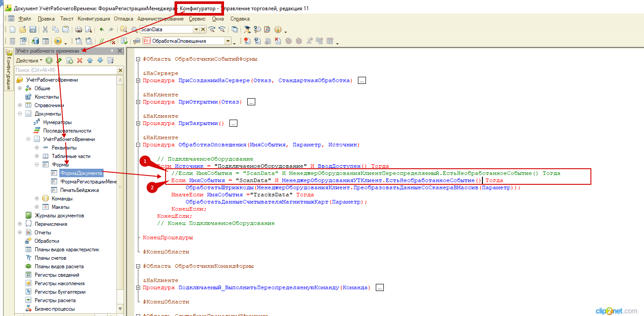
Task: Select Нумераторы in the tree
Action: click(x=57, y=122)
